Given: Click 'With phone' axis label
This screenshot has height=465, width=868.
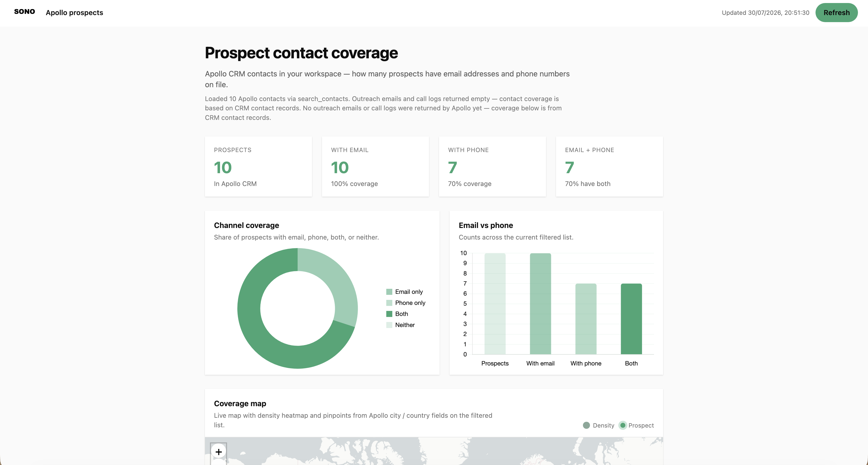Looking at the screenshot, I should (586, 363).
